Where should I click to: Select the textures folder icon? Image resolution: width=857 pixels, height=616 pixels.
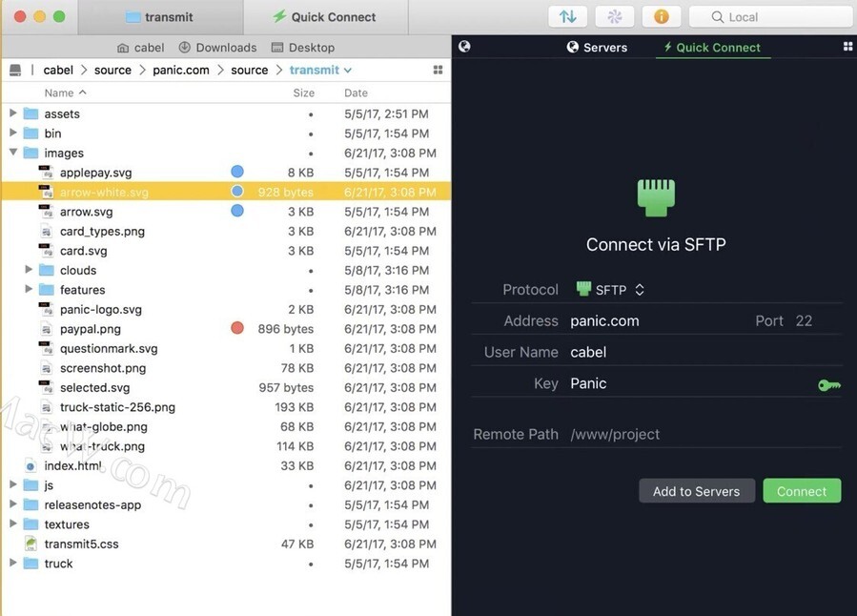point(31,524)
